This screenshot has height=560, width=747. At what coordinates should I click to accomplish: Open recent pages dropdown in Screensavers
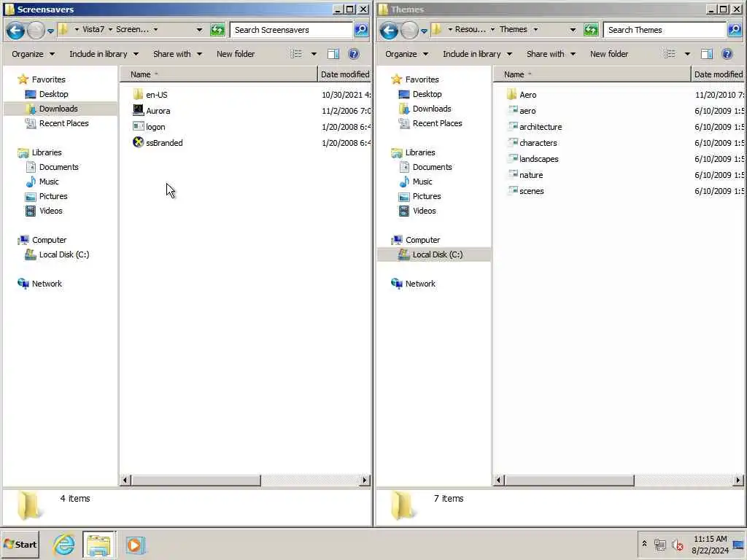tap(50, 31)
